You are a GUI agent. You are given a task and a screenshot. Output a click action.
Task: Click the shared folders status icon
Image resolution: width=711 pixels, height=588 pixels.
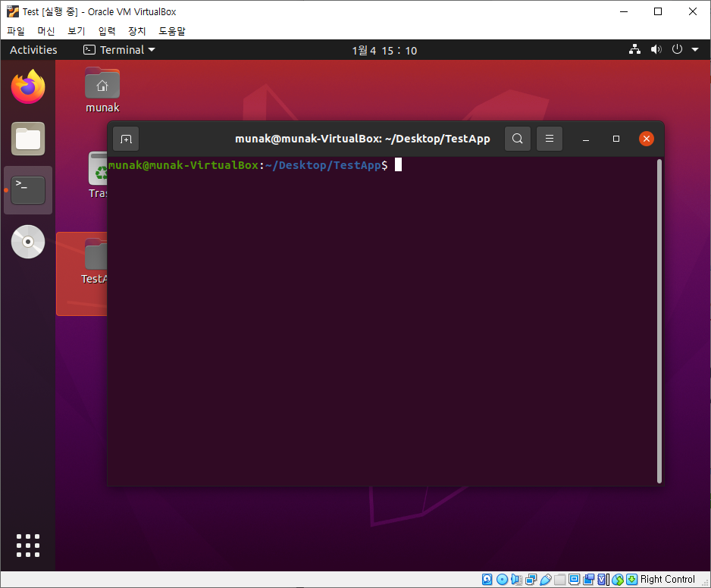(x=560, y=580)
